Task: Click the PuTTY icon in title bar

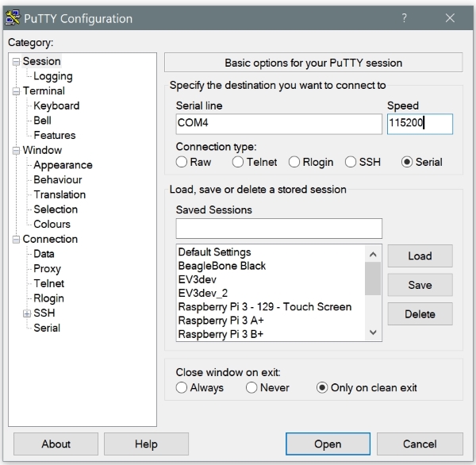Action: [13, 18]
